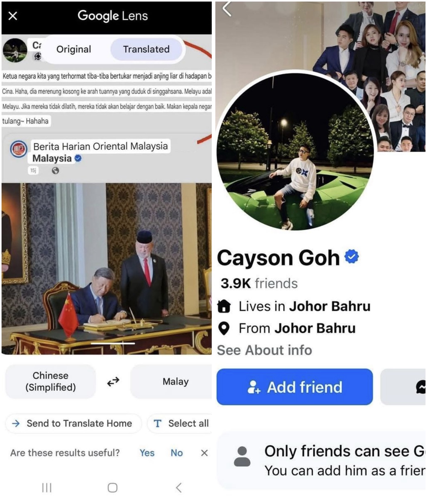Screen dimensions: 427x504
Task: Select the Translated toggle option
Action: point(146,49)
